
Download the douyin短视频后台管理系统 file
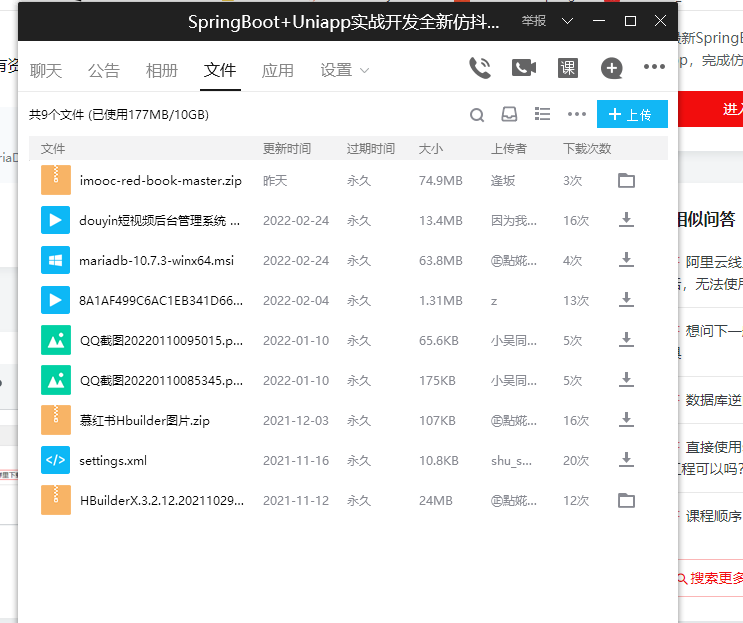pyautogui.click(x=626, y=220)
